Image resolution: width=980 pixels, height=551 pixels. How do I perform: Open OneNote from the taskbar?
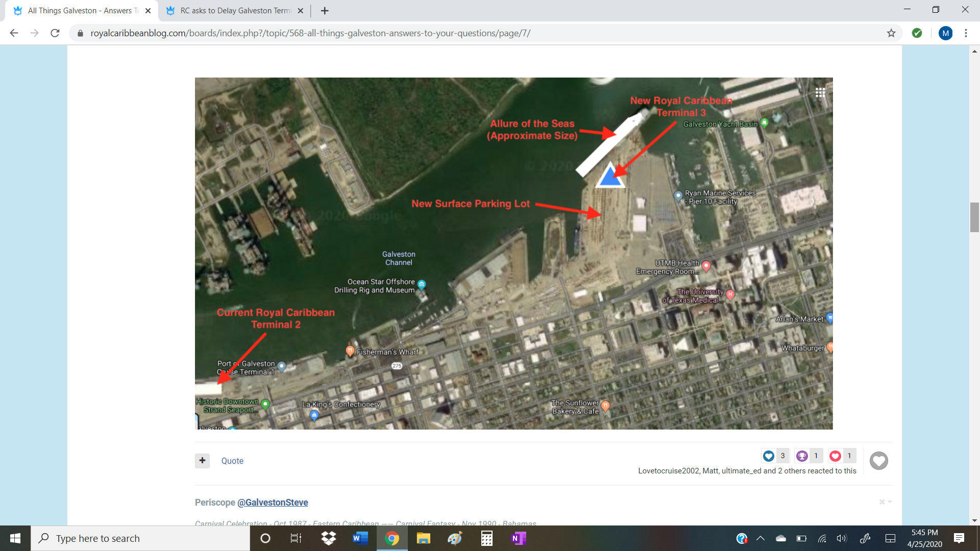click(519, 538)
